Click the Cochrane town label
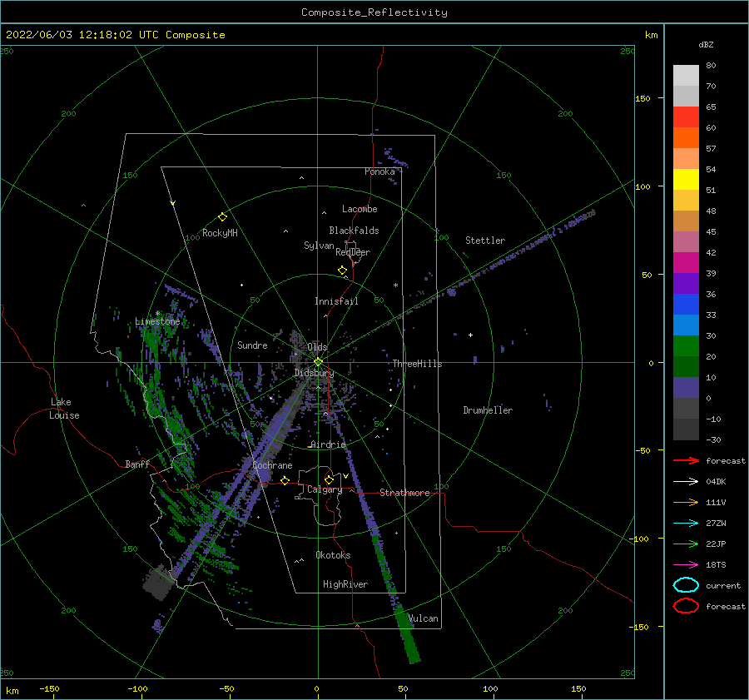The height and width of the screenshot is (700, 749). [272, 465]
